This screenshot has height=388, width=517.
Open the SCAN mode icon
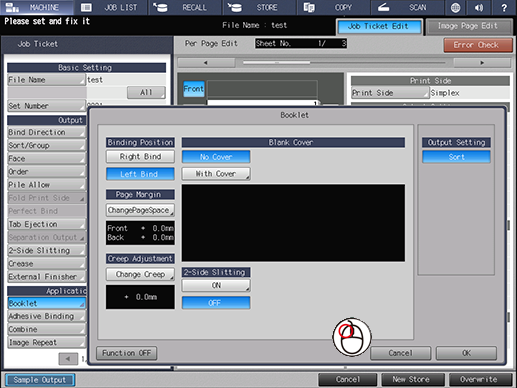383,7
